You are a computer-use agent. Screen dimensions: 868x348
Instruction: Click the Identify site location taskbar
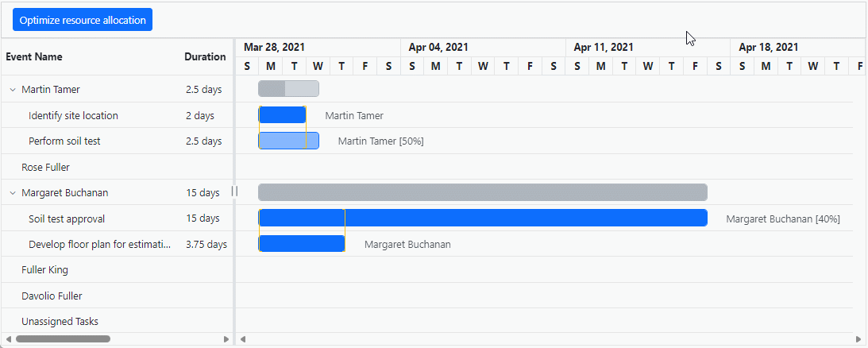coord(283,115)
